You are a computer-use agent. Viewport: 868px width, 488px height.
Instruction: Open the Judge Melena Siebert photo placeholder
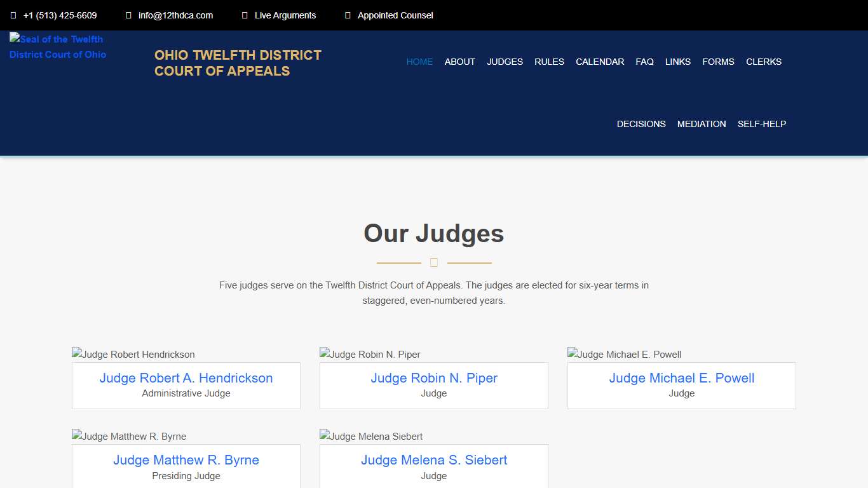370,436
